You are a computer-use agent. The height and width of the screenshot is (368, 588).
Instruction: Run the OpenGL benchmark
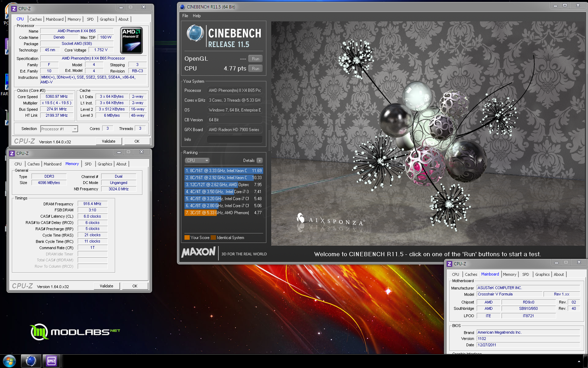click(x=255, y=59)
